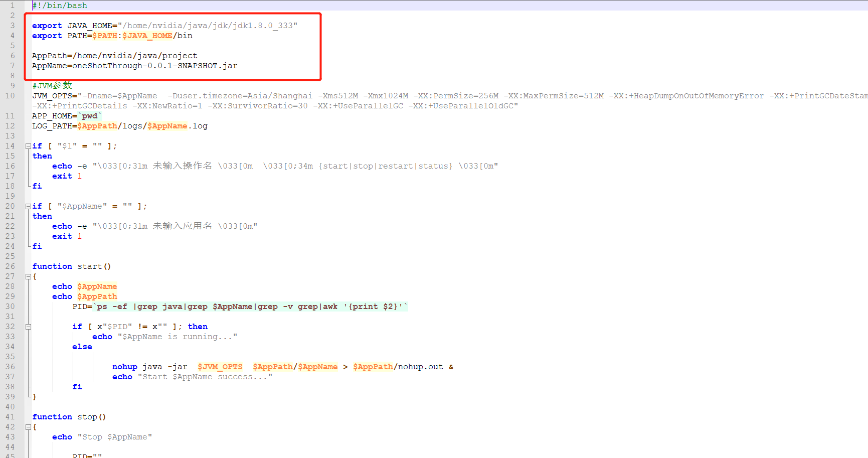Click the "Stop $AppName" echo string

[114, 437]
